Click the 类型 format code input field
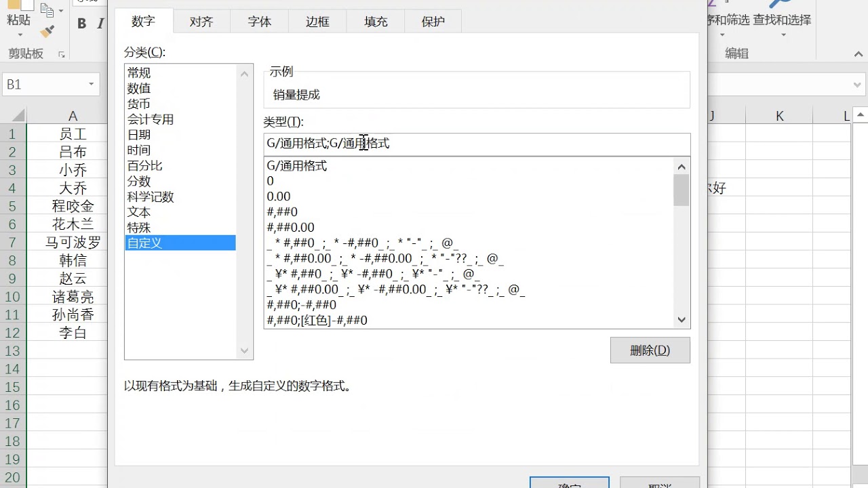868x488 pixels. [x=477, y=144]
